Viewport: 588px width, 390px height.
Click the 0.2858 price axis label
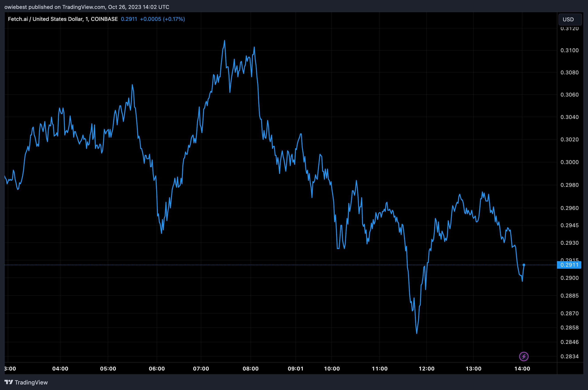570,328
